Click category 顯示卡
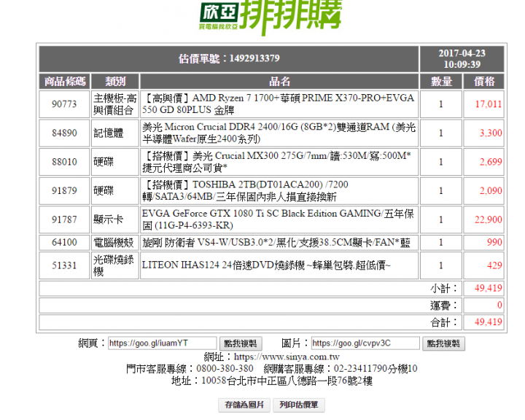 (108, 219)
